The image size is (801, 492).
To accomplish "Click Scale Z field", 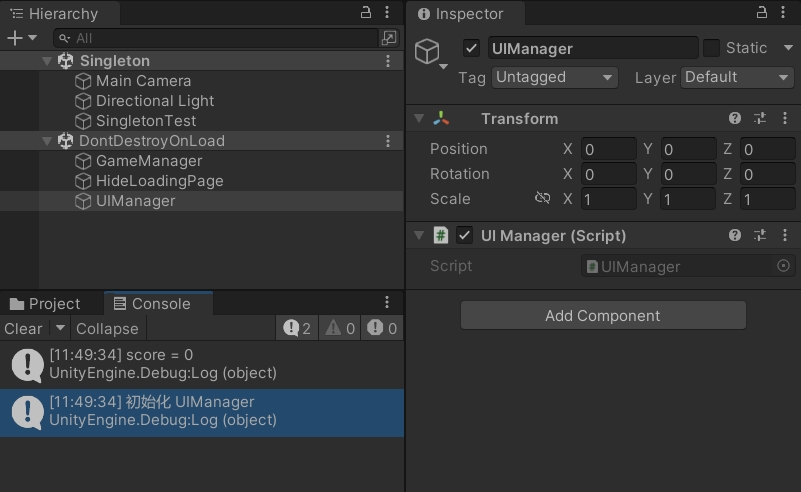I will [767, 199].
